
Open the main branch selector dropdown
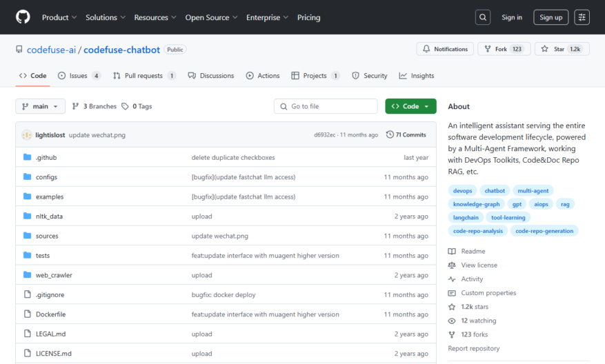click(x=40, y=106)
